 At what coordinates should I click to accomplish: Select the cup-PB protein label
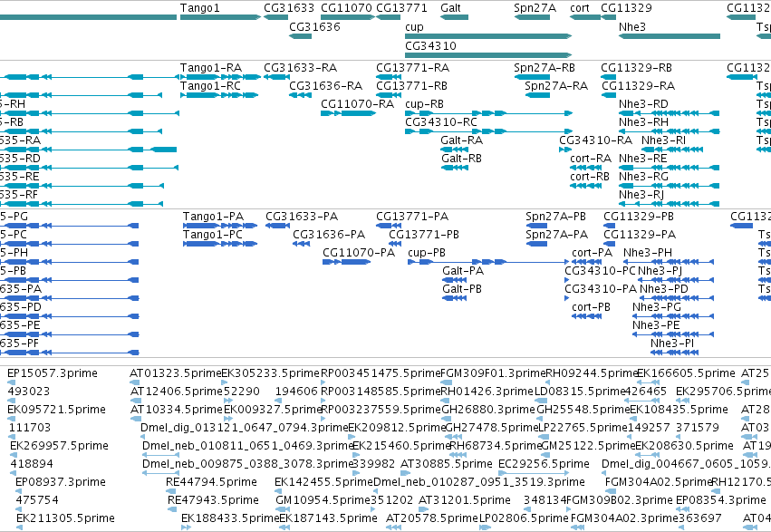point(427,253)
